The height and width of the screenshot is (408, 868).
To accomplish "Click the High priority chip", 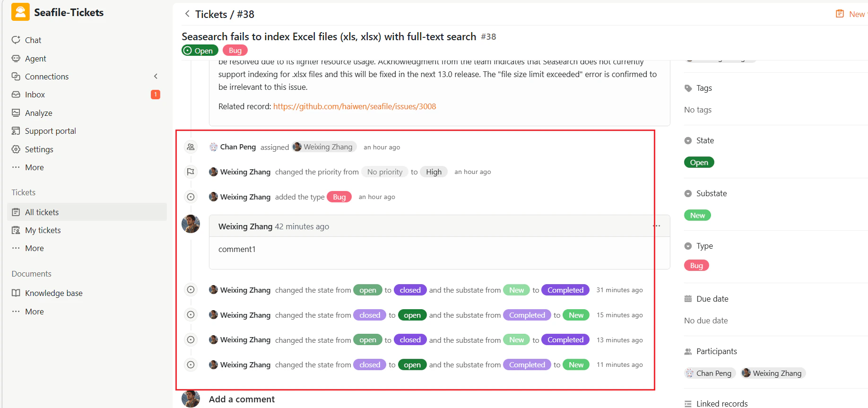I will tap(434, 172).
